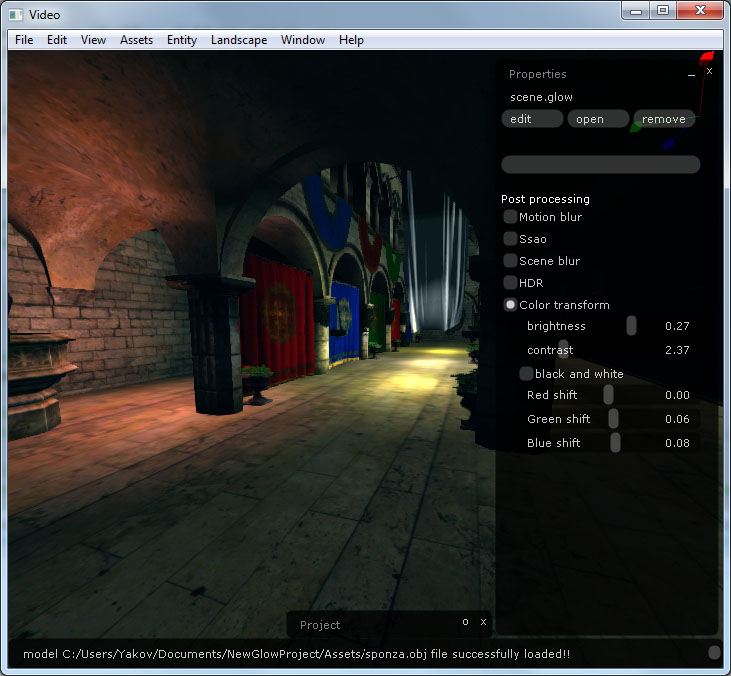This screenshot has height=676, width=731.
Task: Click the Red shift slider handle
Action: click(608, 395)
